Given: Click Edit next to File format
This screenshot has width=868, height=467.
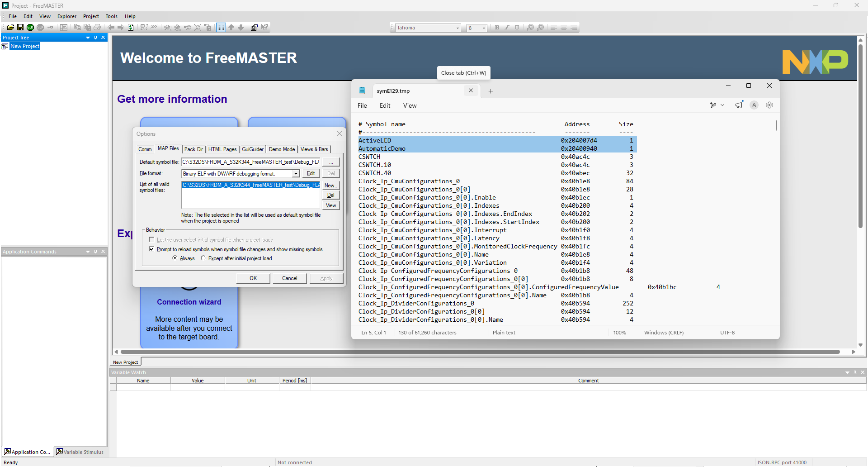Looking at the screenshot, I should point(311,173).
